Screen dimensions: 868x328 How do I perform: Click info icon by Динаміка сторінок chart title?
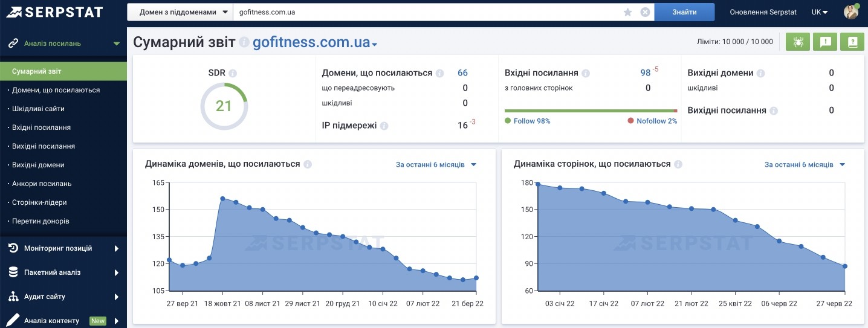(x=678, y=164)
